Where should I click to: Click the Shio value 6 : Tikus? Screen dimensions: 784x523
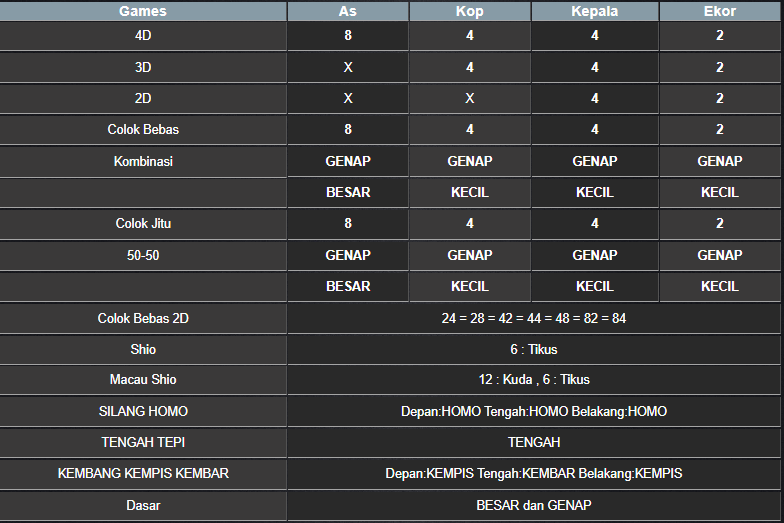click(533, 349)
